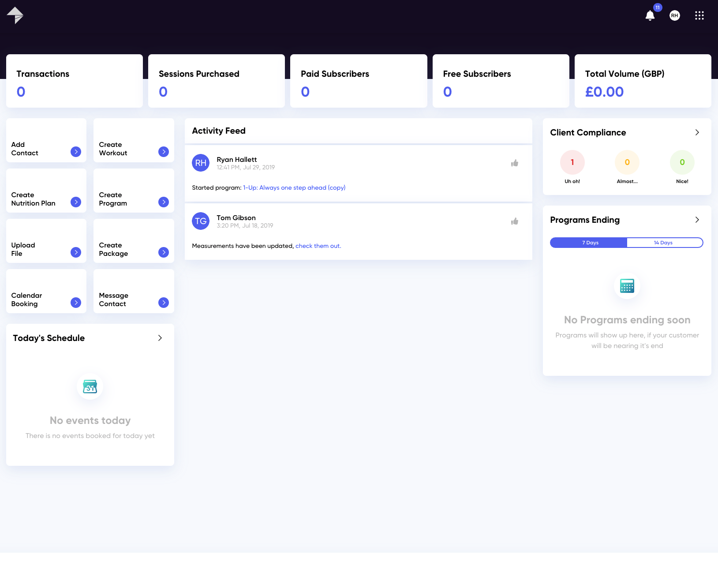Click the calendar icon in Today's Schedule
This screenshot has height=588, width=718.
90,386
